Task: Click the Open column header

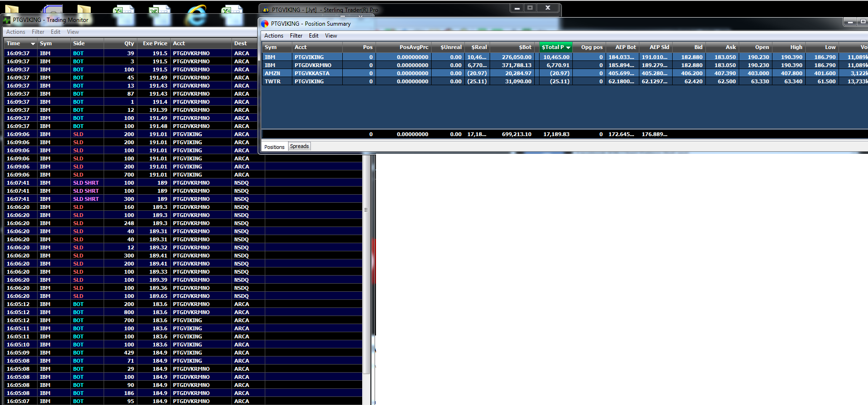Action: [755, 47]
